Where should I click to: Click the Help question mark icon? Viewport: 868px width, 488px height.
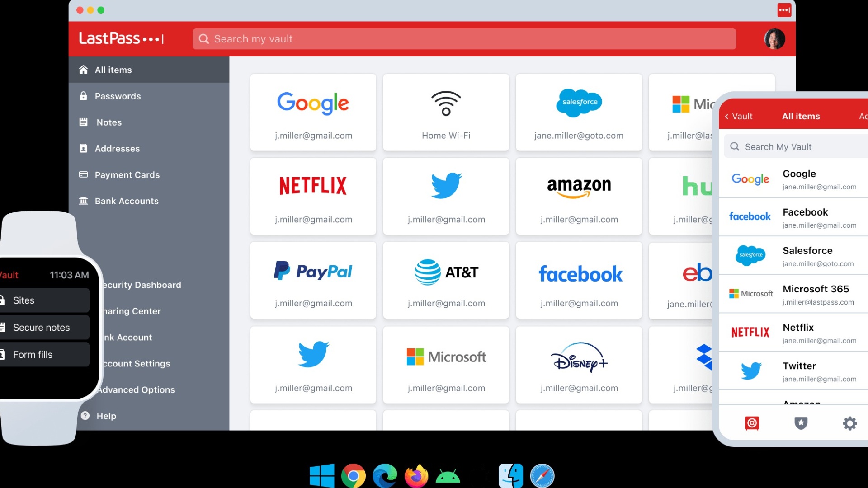(x=85, y=416)
